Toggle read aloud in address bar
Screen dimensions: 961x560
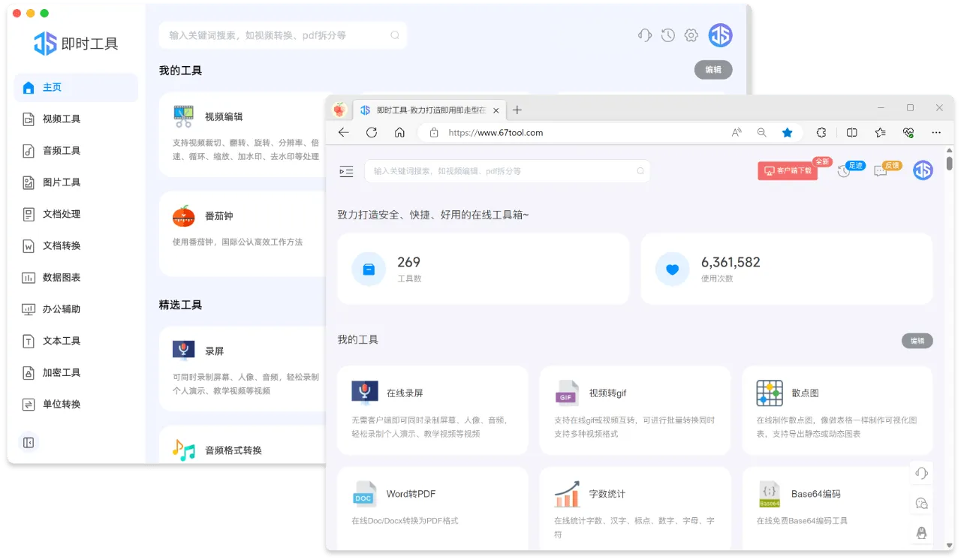point(737,133)
